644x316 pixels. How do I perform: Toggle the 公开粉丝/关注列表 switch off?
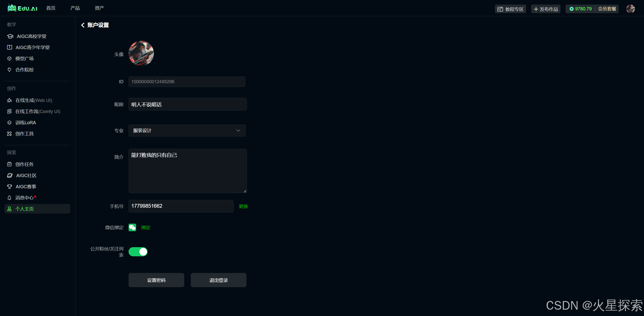point(138,252)
